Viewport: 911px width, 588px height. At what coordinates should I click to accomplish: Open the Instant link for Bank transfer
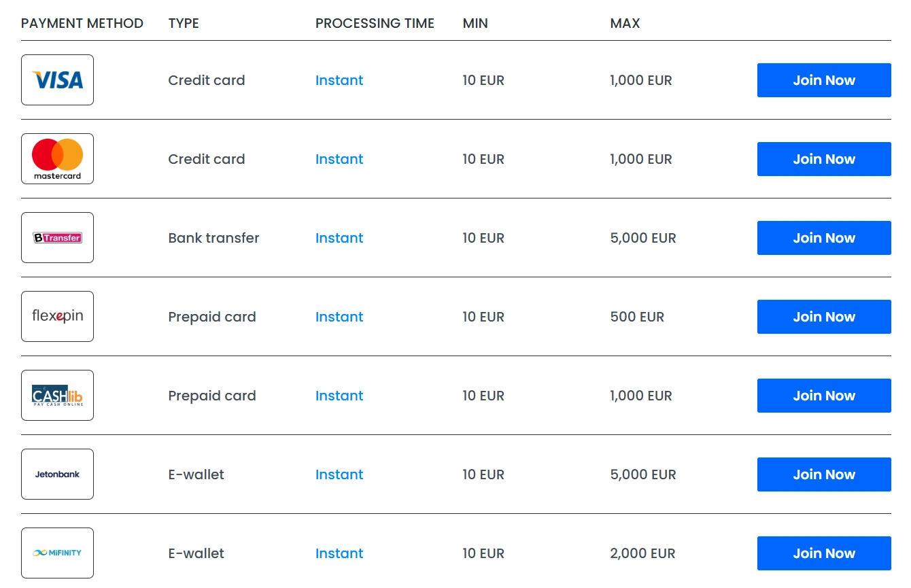pos(339,238)
